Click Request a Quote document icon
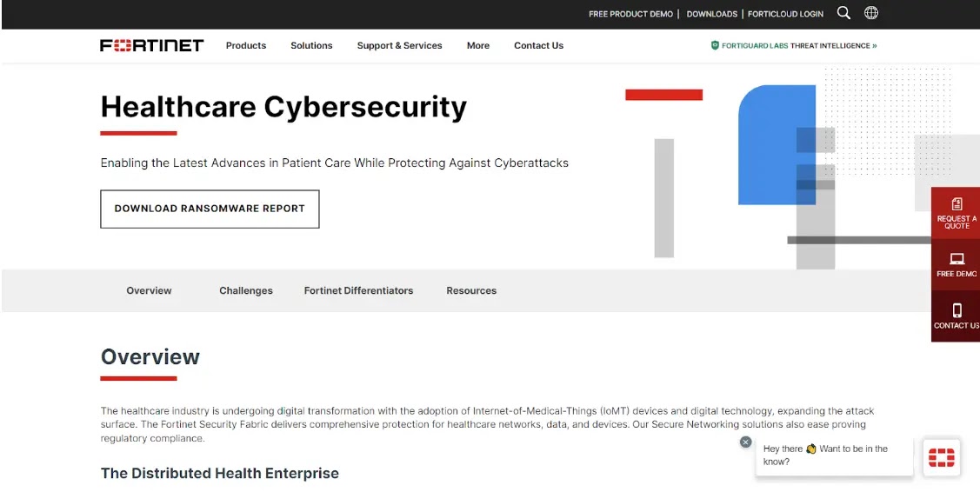980x492 pixels. (957, 203)
